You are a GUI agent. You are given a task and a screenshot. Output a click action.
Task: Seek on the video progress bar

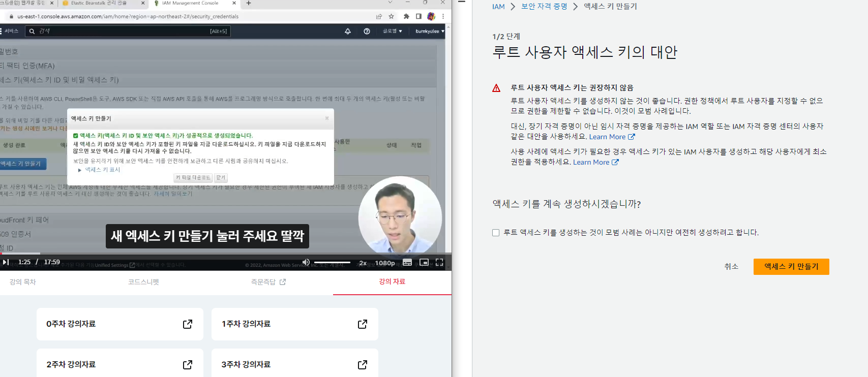(226, 253)
